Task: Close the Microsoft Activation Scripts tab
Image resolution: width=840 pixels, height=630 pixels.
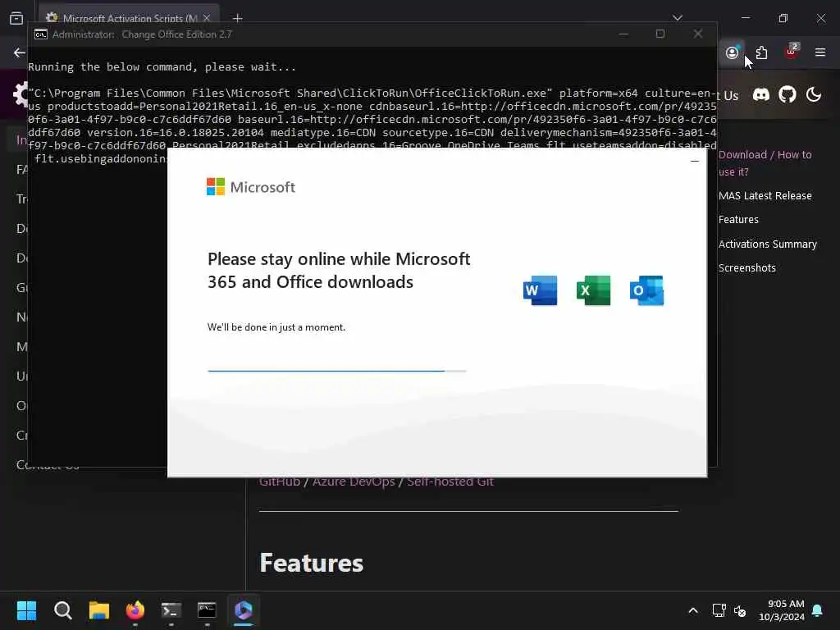Action: (207, 18)
